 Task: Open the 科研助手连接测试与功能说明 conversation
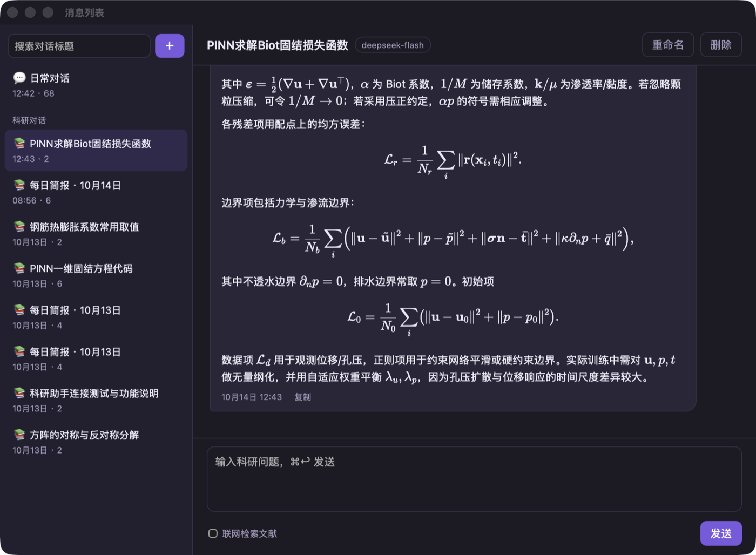96,400
